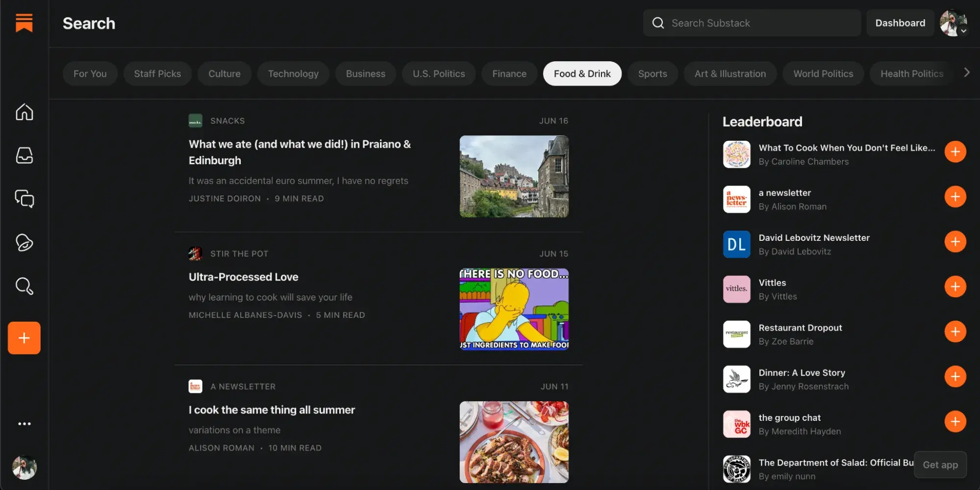The width and height of the screenshot is (980, 490).
Task: Open the Ultra-Processed Love article
Action: pos(244,277)
